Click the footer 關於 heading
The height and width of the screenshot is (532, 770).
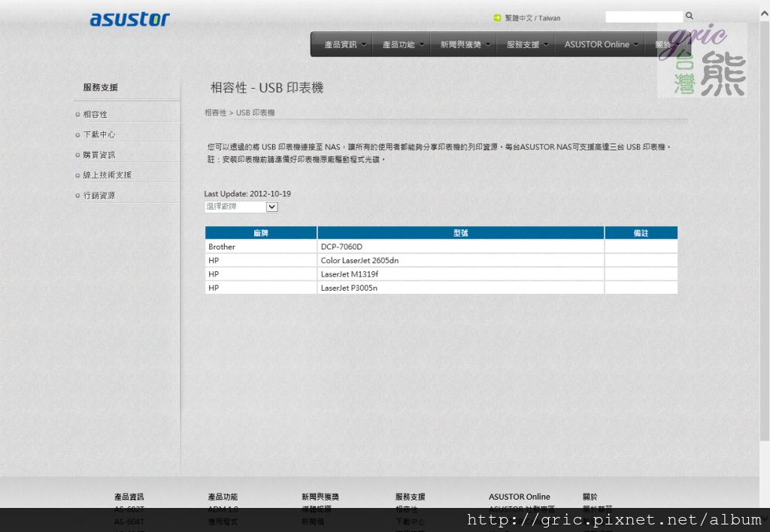tap(590, 497)
